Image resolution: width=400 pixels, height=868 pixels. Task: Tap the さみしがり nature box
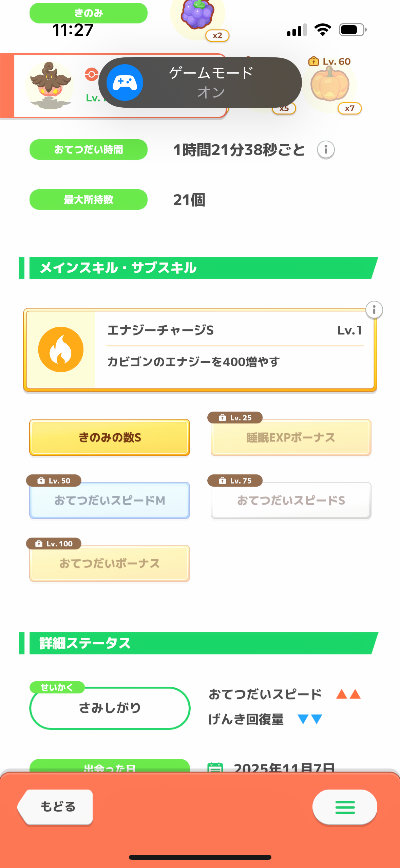tap(110, 708)
